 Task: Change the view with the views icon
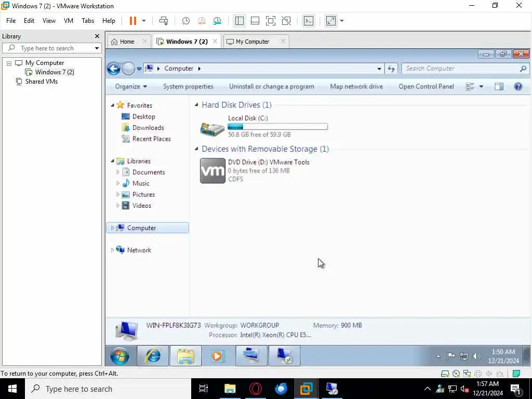470,87
